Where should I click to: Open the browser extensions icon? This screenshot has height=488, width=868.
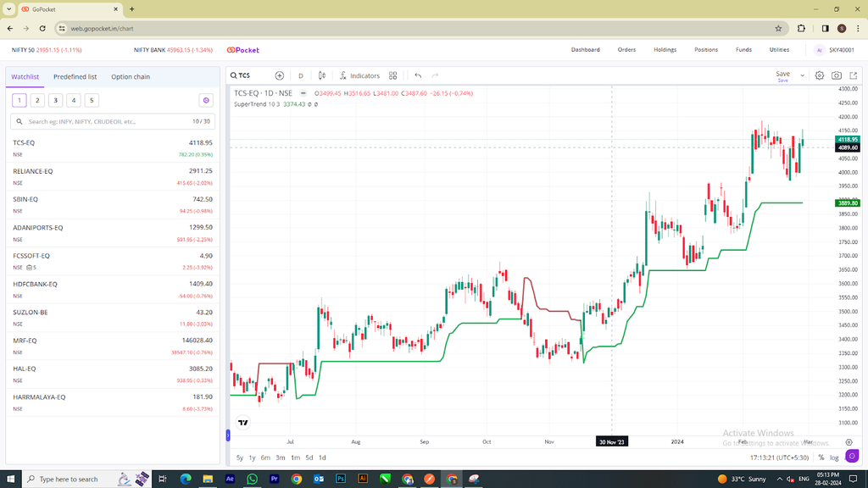point(801,29)
